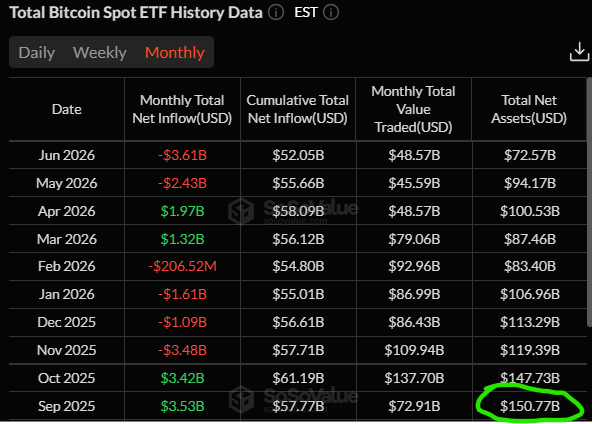Click the $79.06B value traded cell
Viewport: 592px width, 424px height.
tap(414, 239)
